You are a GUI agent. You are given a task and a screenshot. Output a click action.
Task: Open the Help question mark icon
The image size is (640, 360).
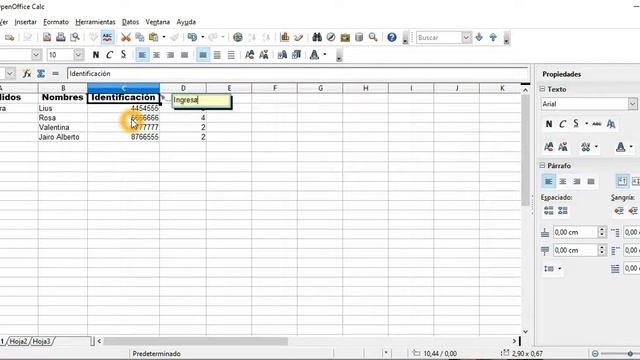392,38
